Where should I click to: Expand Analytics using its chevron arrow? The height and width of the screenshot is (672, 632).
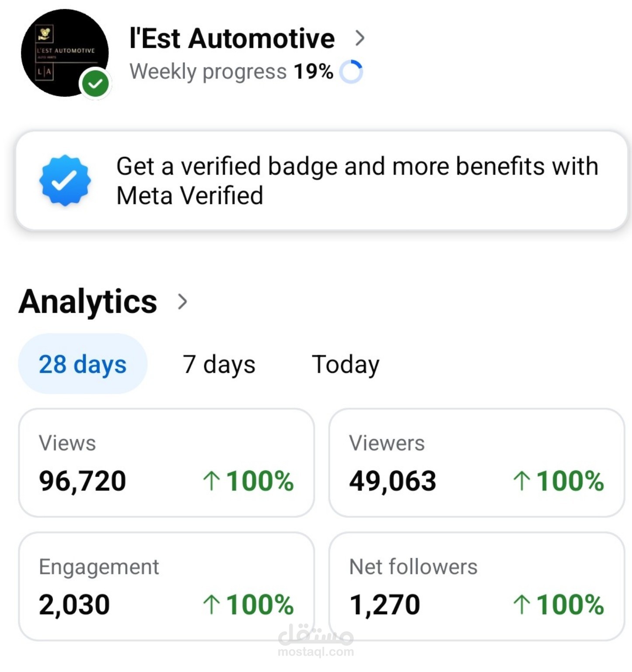tap(182, 302)
